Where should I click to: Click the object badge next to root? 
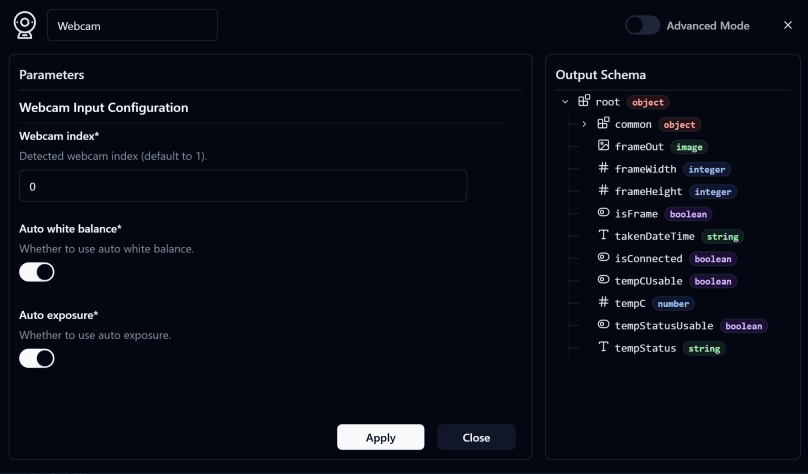(648, 103)
